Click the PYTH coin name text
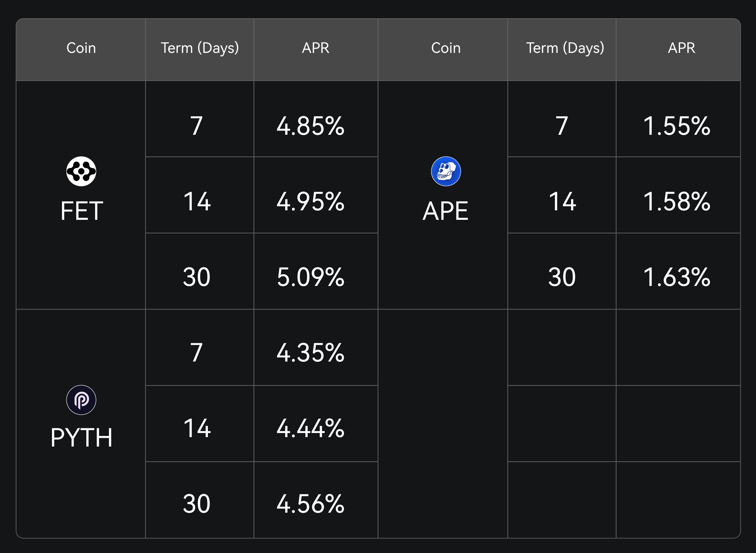756x553 pixels. tap(81, 437)
